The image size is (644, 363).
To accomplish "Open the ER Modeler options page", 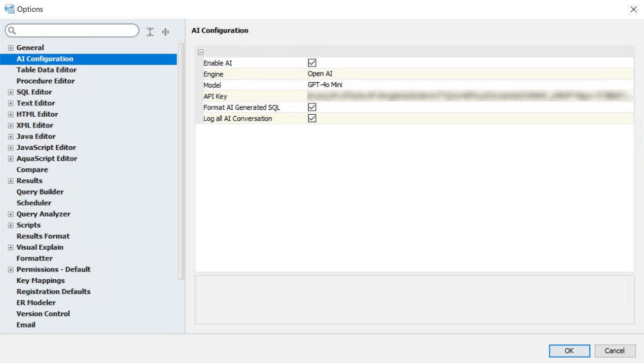I will (x=36, y=302).
